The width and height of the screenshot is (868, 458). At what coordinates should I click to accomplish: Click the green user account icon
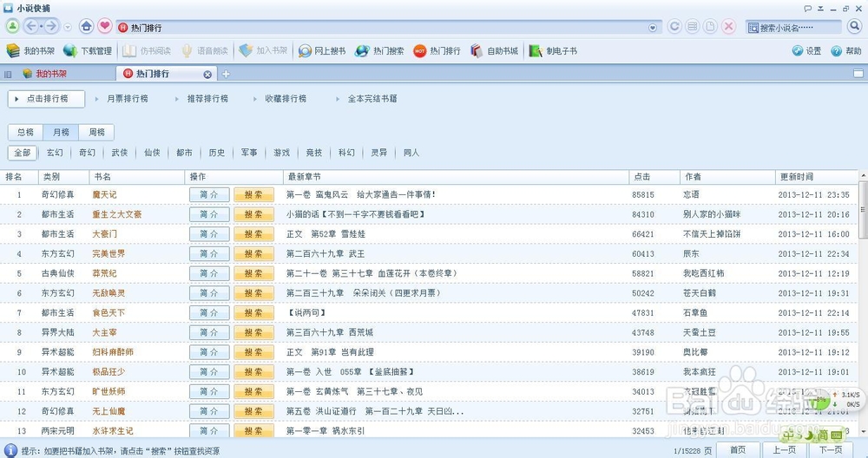tap(13, 26)
